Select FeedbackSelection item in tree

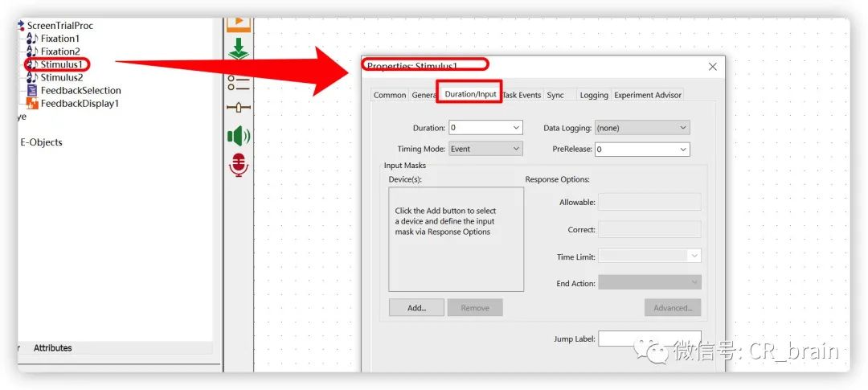[74, 90]
